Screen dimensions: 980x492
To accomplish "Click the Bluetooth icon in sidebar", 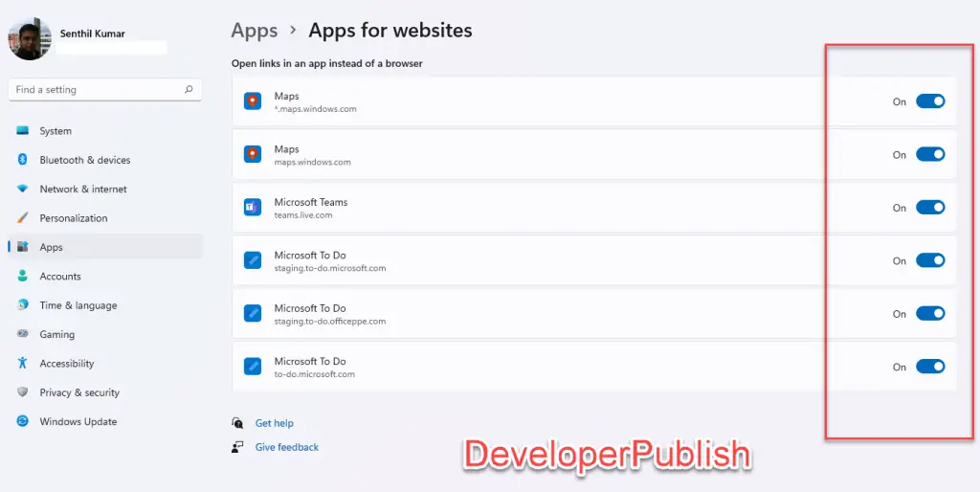I will (x=23, y=160).
